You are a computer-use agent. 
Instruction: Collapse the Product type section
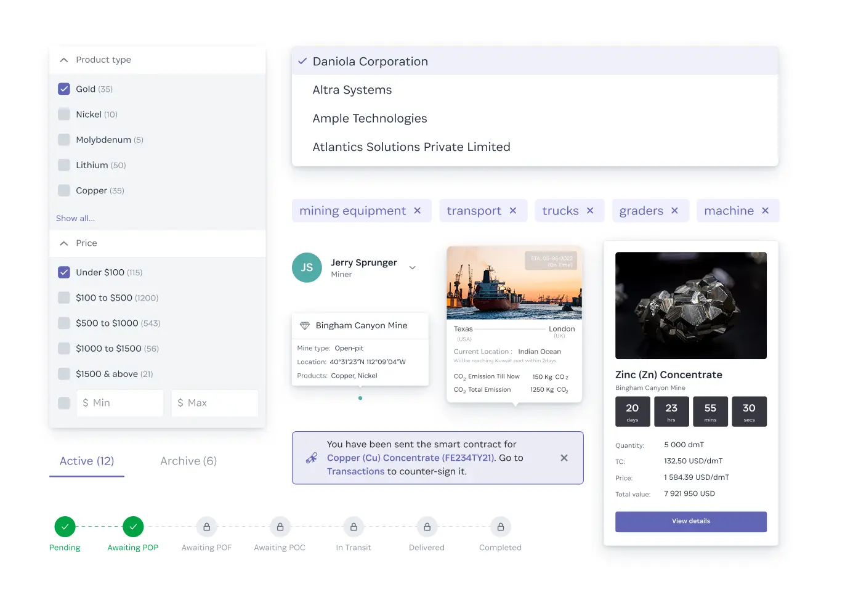tap(63, 60)
